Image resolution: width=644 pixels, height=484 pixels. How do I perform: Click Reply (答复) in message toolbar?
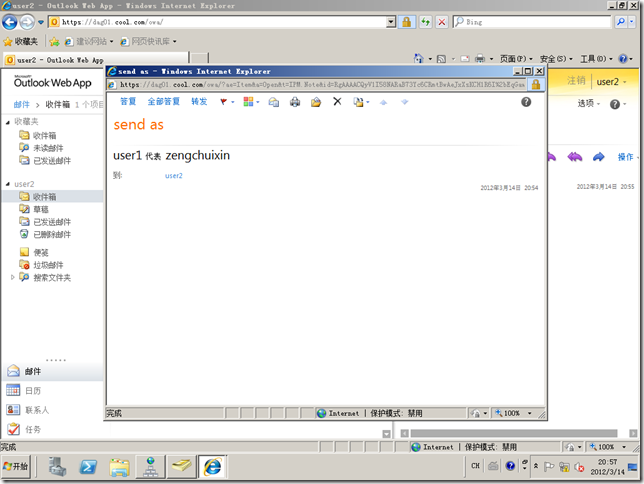click(128, 102)
